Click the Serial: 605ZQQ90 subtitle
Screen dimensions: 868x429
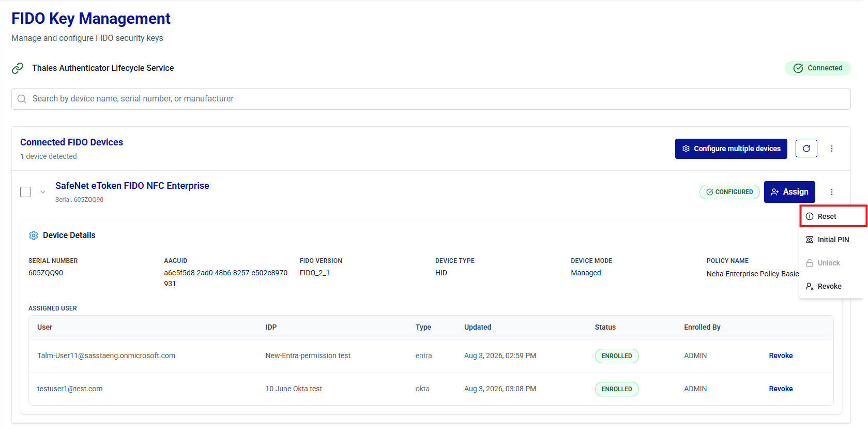pyautogui.click(x=79, y=200)
